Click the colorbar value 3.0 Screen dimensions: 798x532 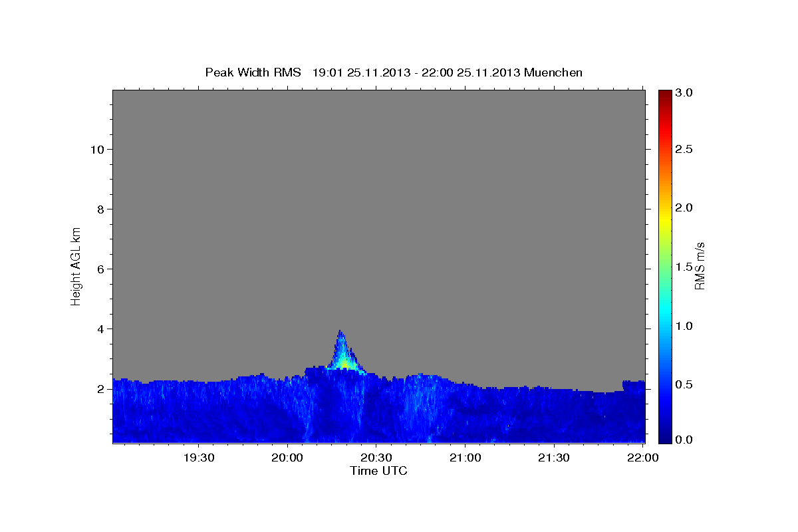coord(684,92)
